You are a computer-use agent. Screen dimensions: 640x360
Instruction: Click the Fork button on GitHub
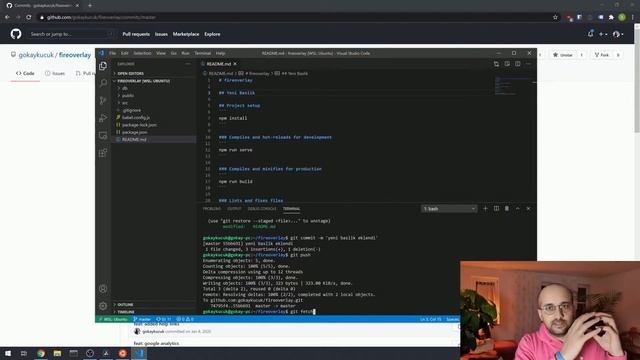[x=602, y=55]
